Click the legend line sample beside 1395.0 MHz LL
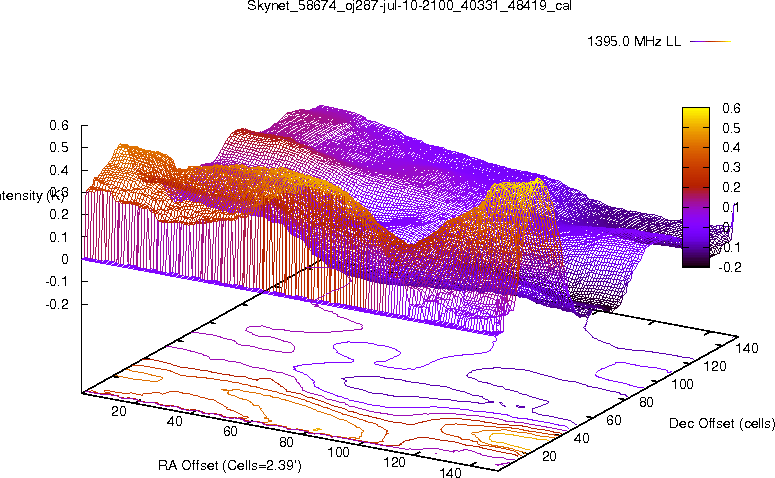The image size is (775, 478). click(x=710, y=42)
